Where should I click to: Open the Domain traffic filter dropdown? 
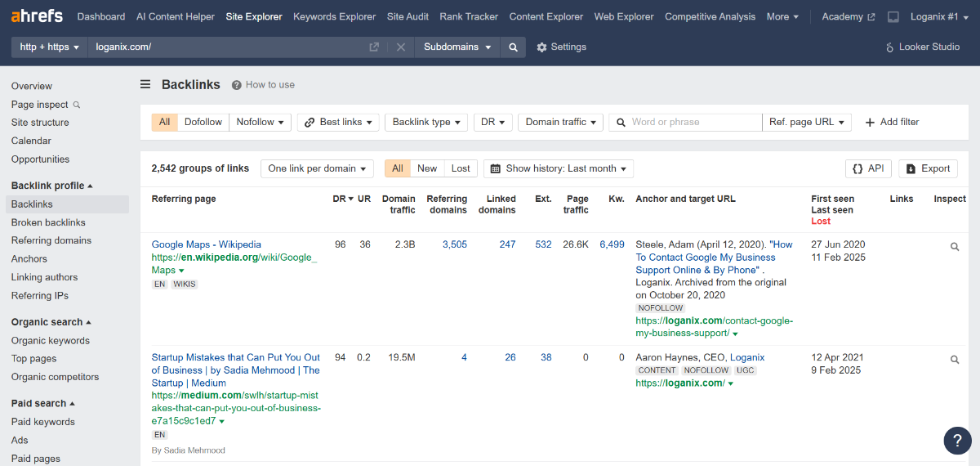pos(560,122)
